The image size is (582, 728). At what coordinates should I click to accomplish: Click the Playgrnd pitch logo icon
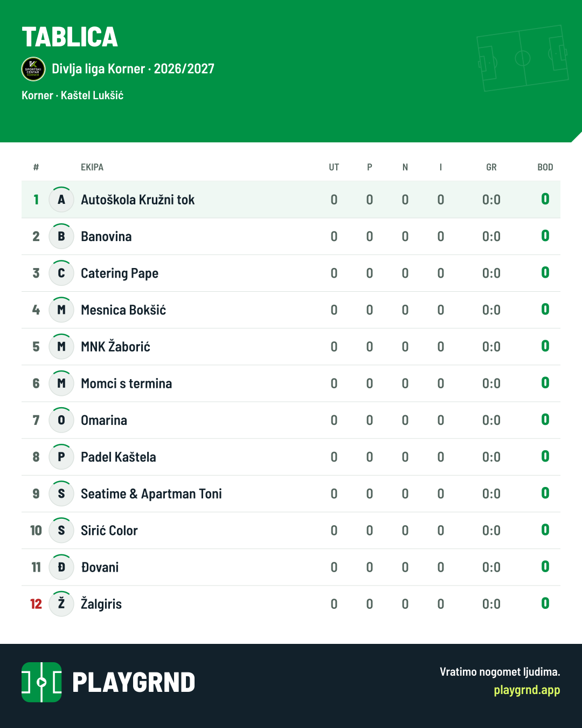coord(41,682)
